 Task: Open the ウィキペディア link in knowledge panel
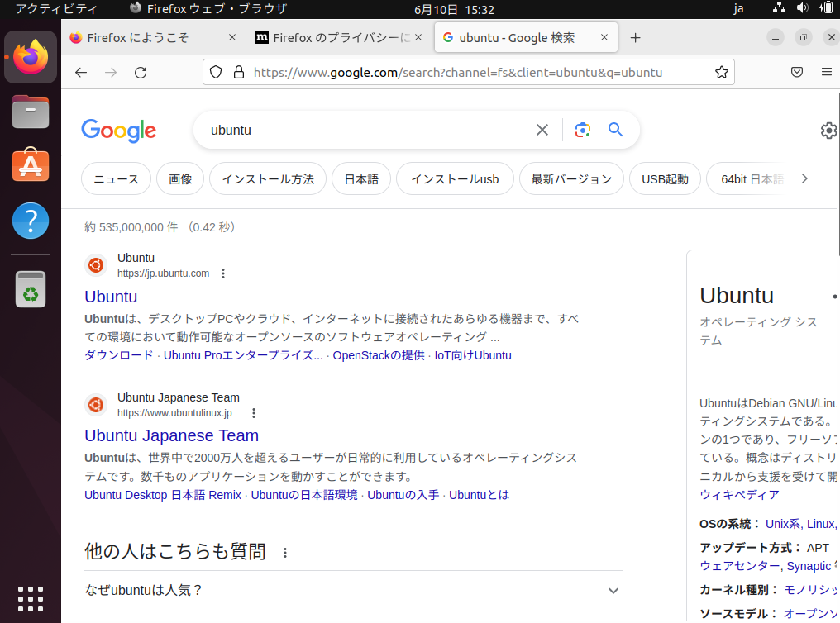(x=739, y=495)
